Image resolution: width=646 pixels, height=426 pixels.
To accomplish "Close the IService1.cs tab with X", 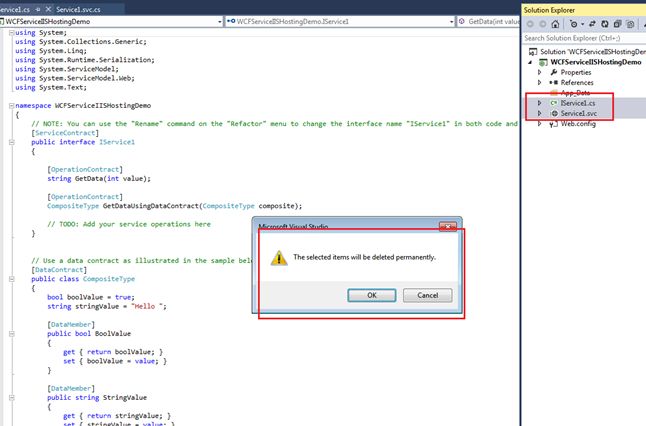I will point(48,9).
